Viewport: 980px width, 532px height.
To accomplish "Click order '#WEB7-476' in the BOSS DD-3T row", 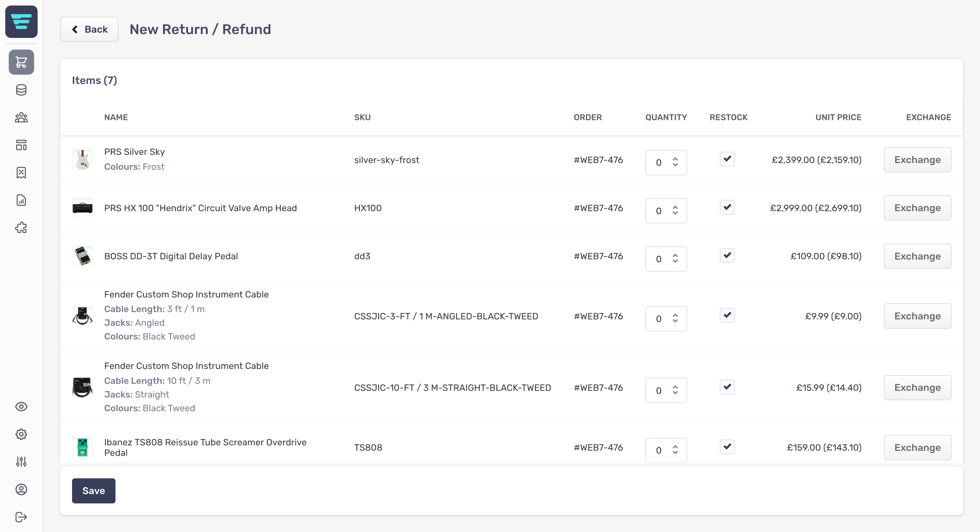I will point(598,256).
